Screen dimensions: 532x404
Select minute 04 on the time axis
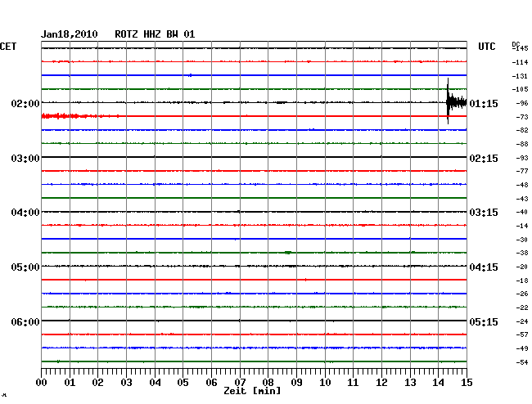tap(155, 383)
